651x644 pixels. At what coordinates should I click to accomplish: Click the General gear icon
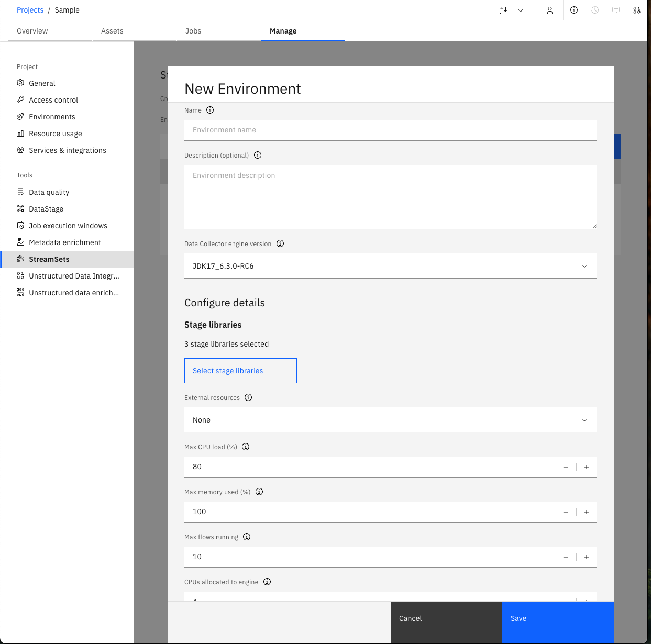20,83
